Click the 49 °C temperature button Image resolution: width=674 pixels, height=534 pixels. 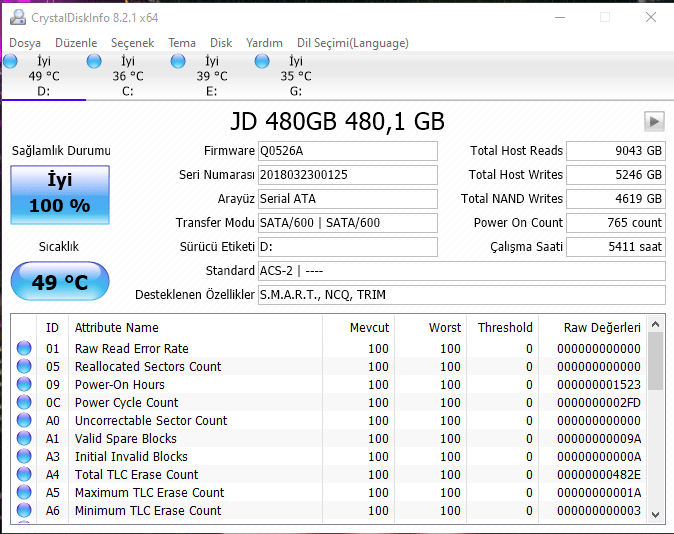pyautogui.click(x=60, y=282)
